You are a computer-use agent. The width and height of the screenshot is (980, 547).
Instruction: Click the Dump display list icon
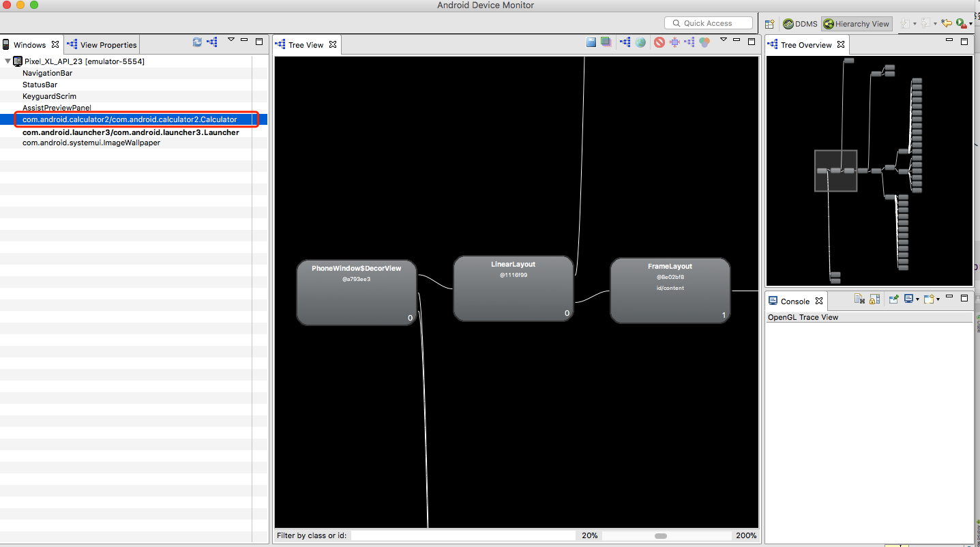689,42
